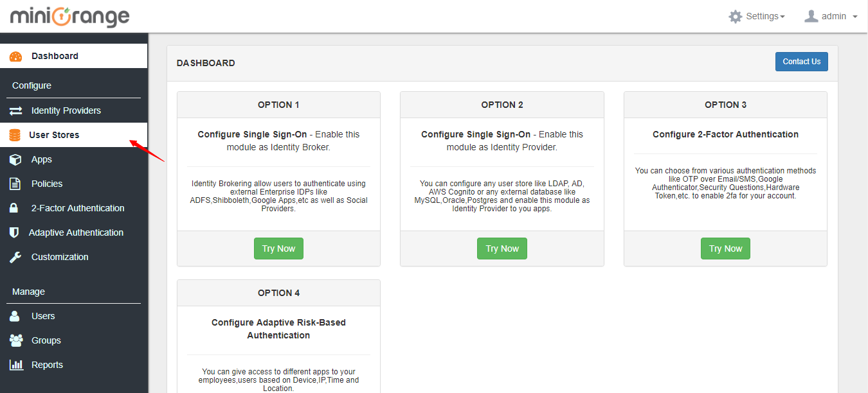The image size is (868, 393).
Task: Click the Dashboard flame icon
Action: [14, 56]
